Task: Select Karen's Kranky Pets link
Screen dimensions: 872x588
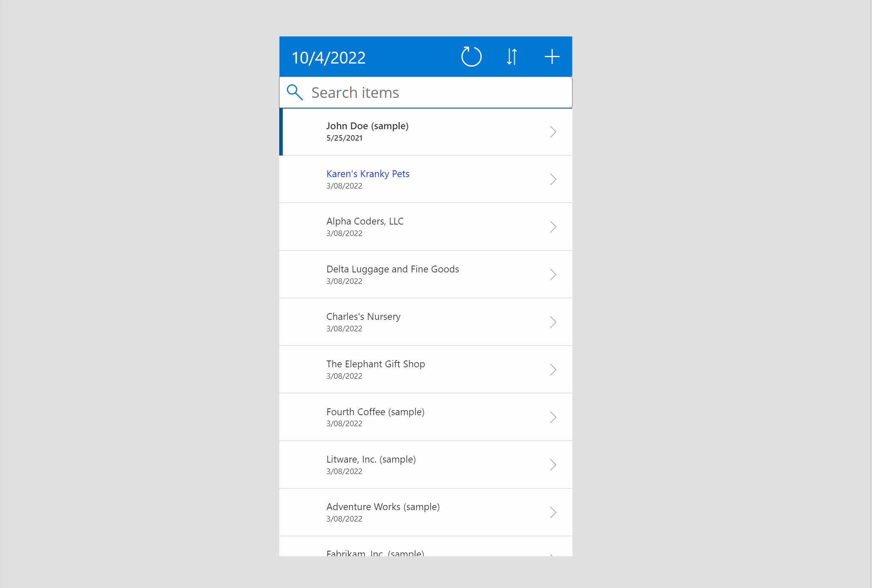Action: pos(368,172)
